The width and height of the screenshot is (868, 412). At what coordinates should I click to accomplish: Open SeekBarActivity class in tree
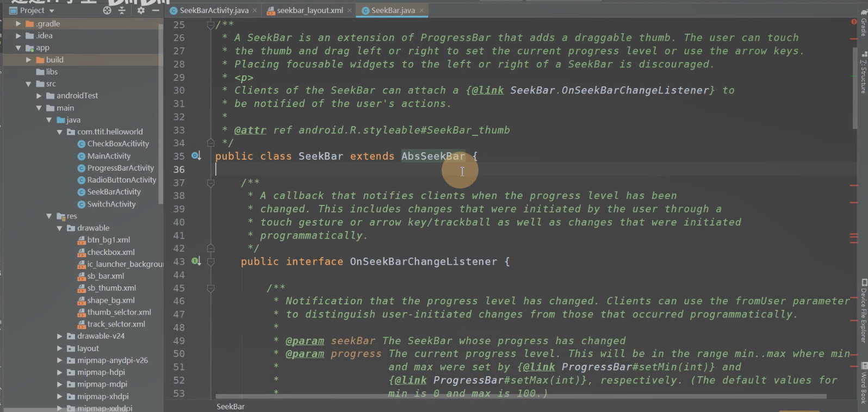[x=109, y=192]
